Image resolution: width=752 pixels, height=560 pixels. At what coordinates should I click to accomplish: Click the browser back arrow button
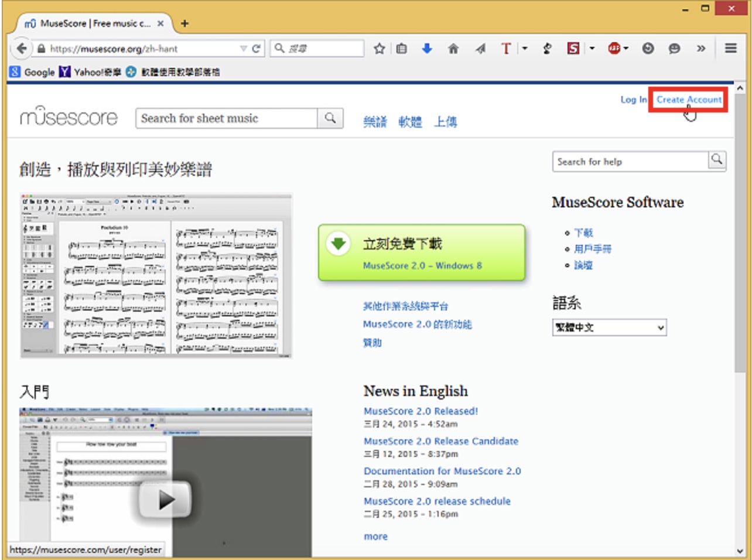[21, 48]
